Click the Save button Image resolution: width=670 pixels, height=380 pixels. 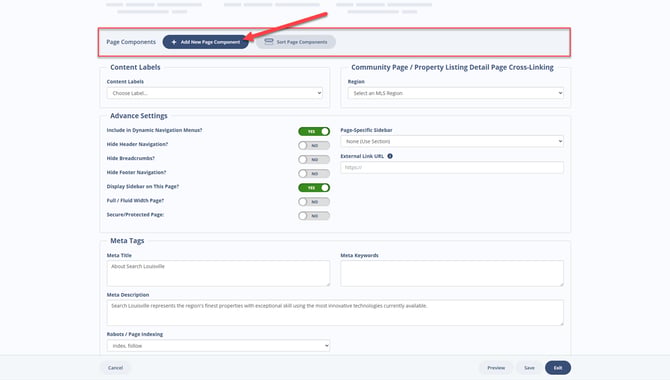[x=529, y=368]
